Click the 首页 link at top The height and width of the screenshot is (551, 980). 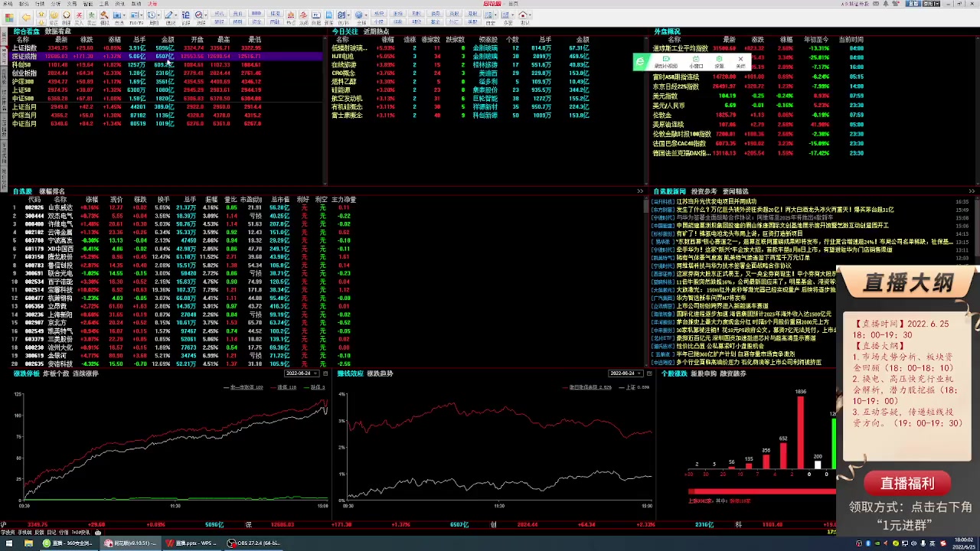point(512,4)
